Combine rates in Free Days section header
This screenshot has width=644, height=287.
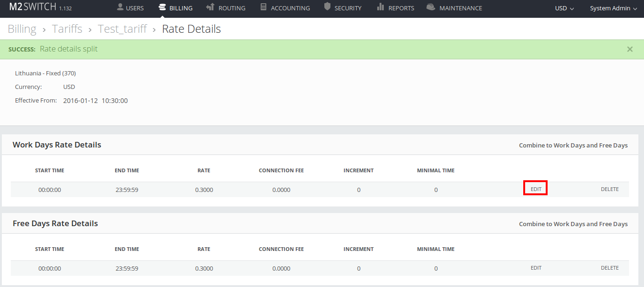pos(573,224)
